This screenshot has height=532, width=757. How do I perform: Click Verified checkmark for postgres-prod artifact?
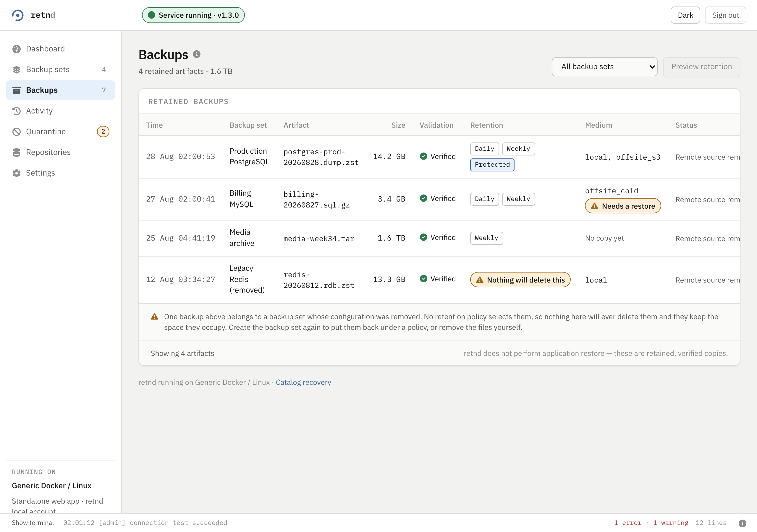423,156
